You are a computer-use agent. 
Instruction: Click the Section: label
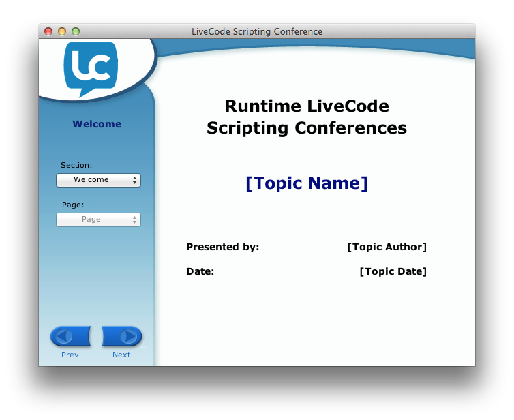coord(76,165)
